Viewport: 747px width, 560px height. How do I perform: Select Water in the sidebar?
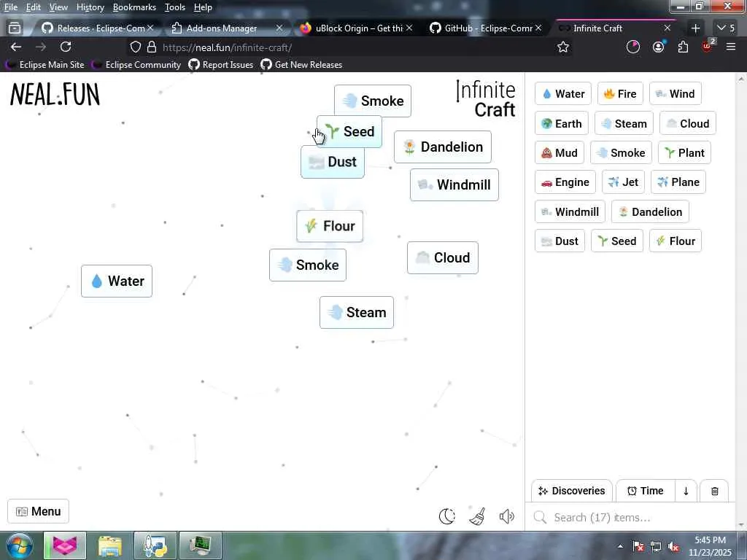click(563, 94)
